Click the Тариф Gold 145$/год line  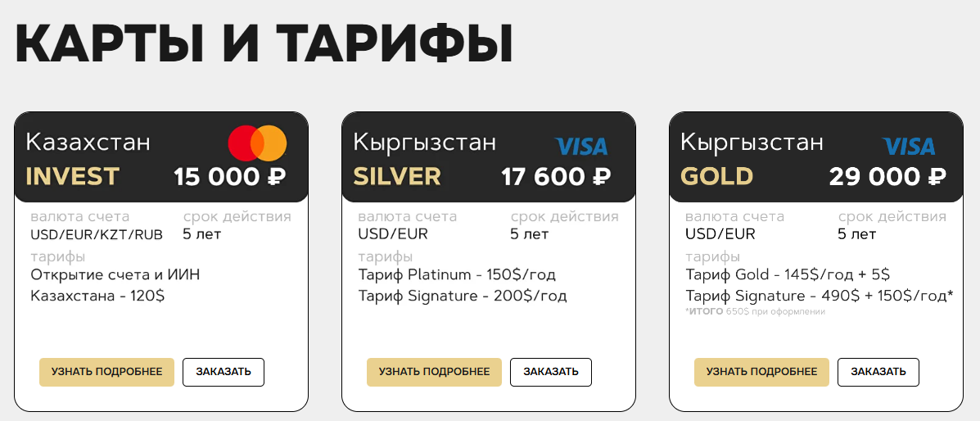tap(788, 275)
